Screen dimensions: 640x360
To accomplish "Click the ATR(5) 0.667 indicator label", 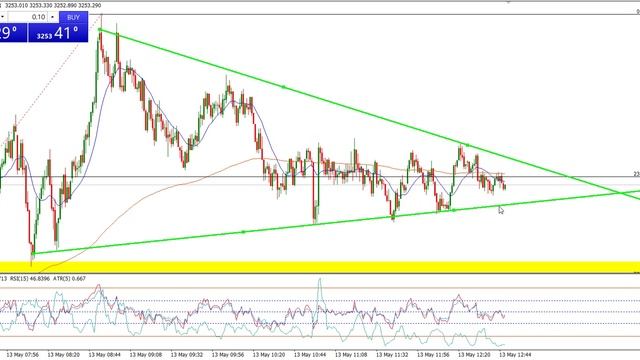I will tap(69, 279).
